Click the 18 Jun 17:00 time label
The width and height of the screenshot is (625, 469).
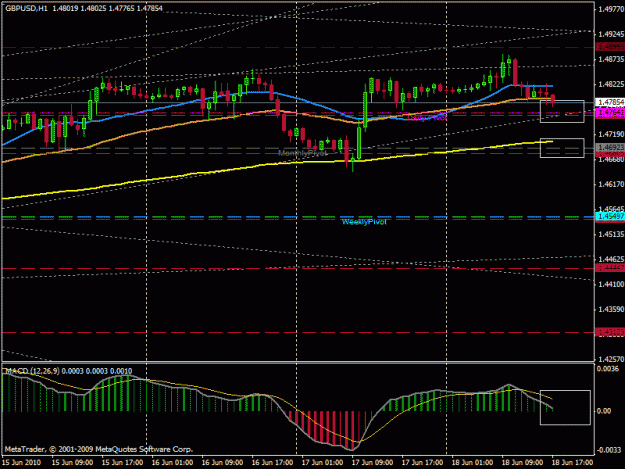(x=572, y=463)
